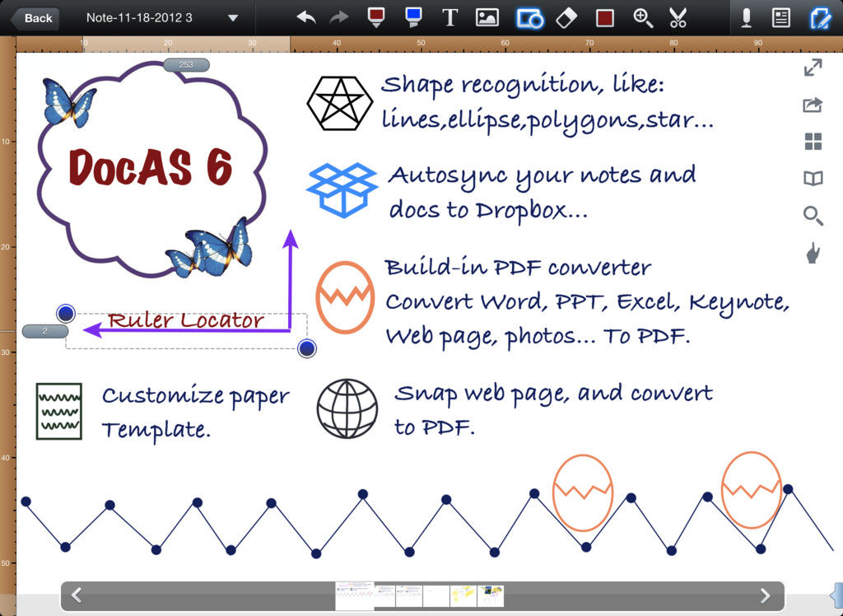Click the globe web drawing
Screen dimensions: 843x616
(x=347, y=408)
